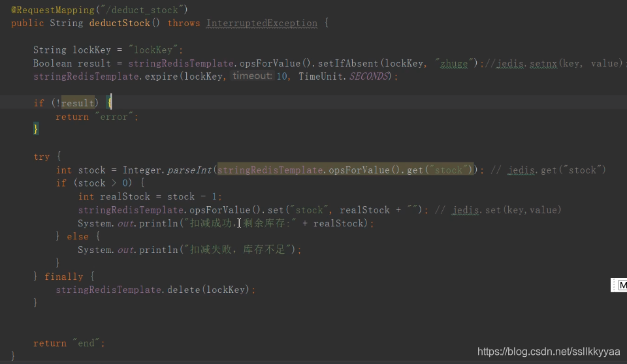Click the else keyword
627x364 pixels.
click(78, 237)
